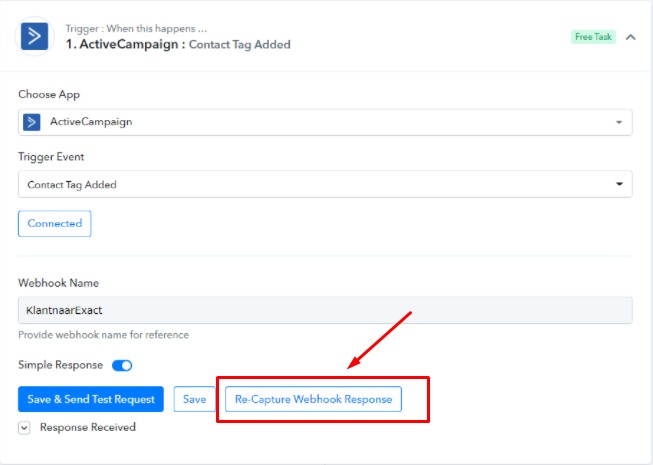Click the Free Task badge
The image size is (653, 465).
click(x=593, y=37)
